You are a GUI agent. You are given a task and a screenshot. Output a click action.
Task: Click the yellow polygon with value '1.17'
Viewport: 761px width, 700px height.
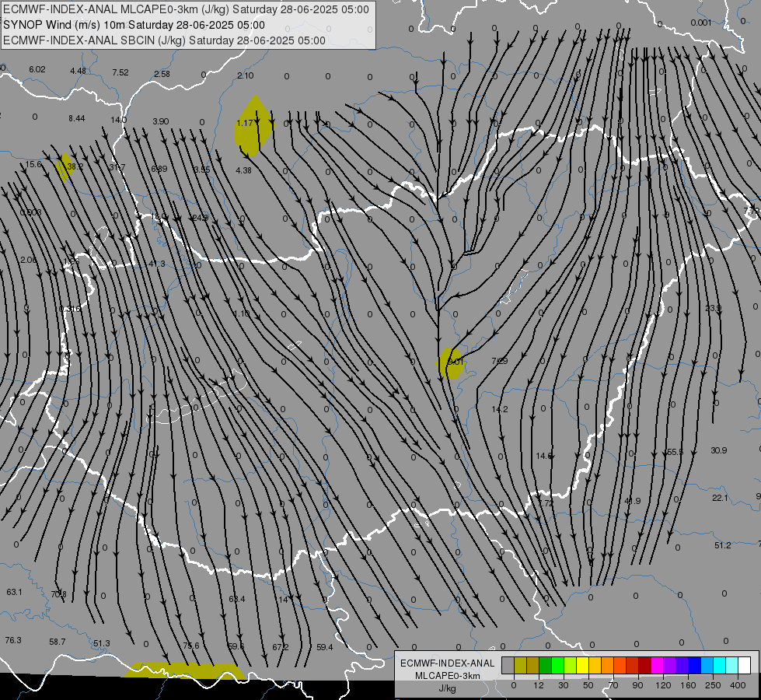[x=254, y=125]
